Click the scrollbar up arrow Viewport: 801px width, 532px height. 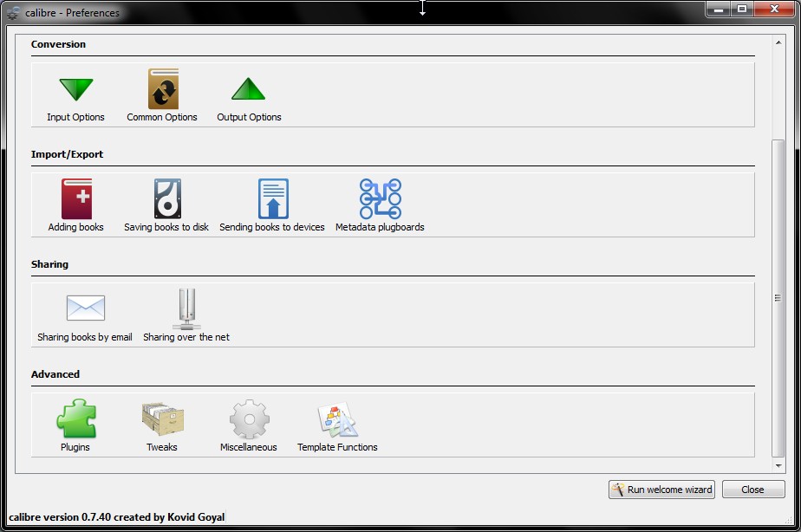778,42
